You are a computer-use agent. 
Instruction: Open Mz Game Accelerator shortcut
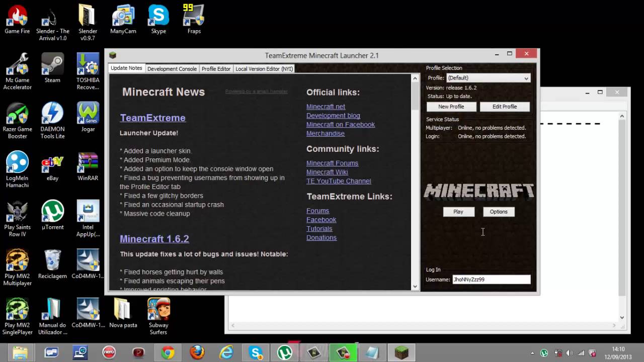click(17, 71)
